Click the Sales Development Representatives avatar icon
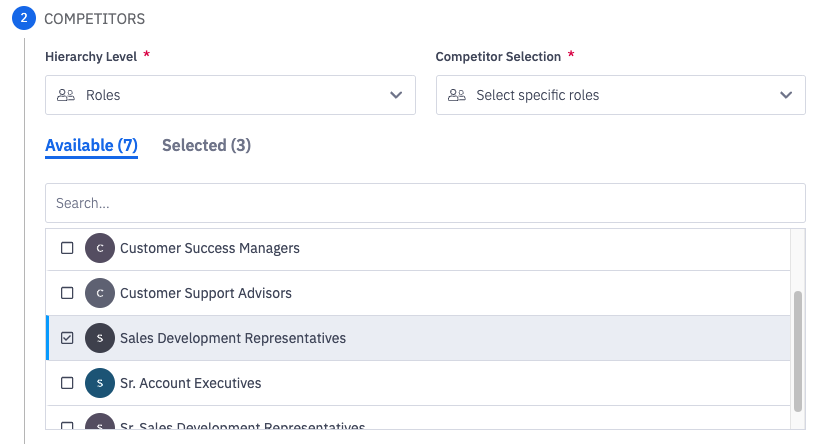827x444 pixels. pos(100,338)
